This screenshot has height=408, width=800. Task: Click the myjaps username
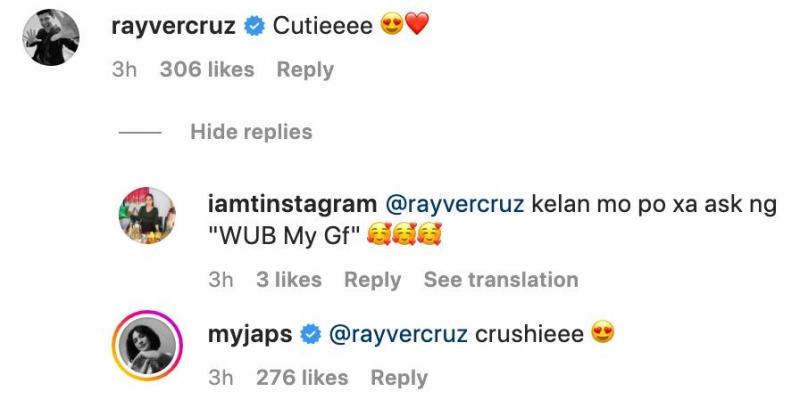[x=250, y=334]
